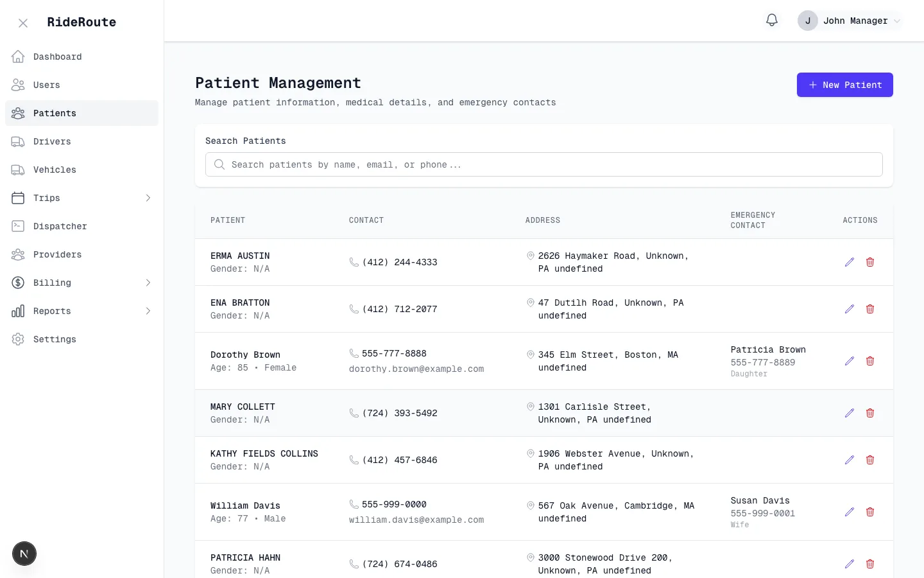Click patient name William Davis
This screenshot has height=578, width=924.
click(245, 505)
